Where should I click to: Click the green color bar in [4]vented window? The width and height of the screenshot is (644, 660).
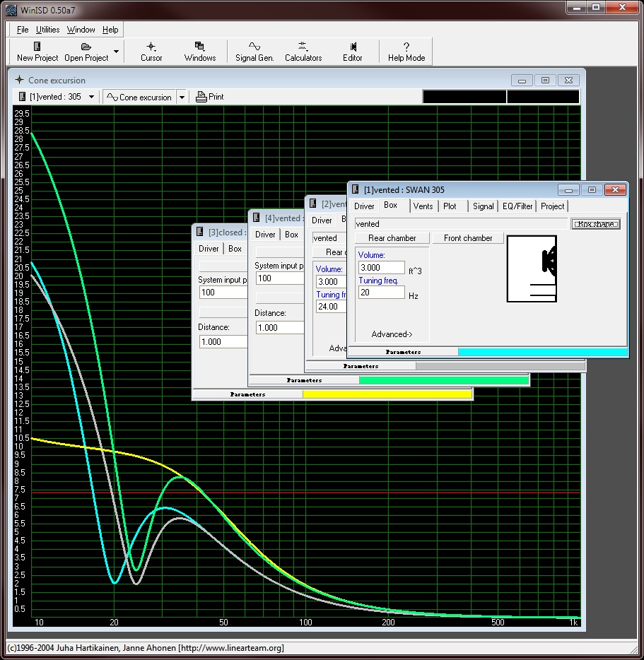coord(444,380)
